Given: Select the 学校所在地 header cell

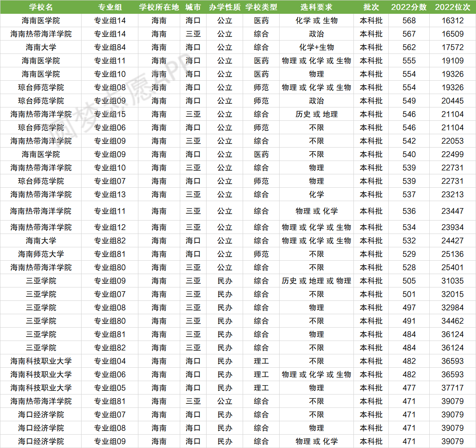Looking at the screenshot, I should [159, 7].
